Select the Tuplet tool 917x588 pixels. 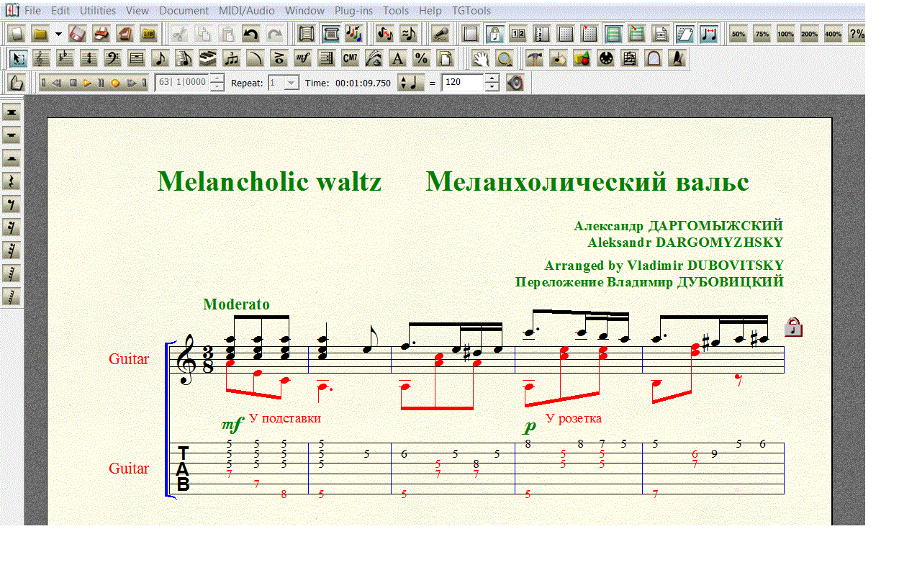[x=232, y=58]
